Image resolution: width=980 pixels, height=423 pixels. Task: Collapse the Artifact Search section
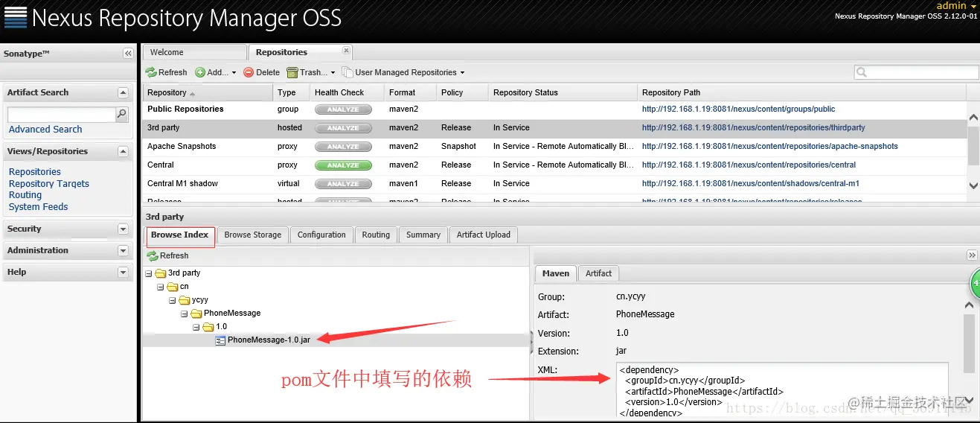tap(123, 92)
